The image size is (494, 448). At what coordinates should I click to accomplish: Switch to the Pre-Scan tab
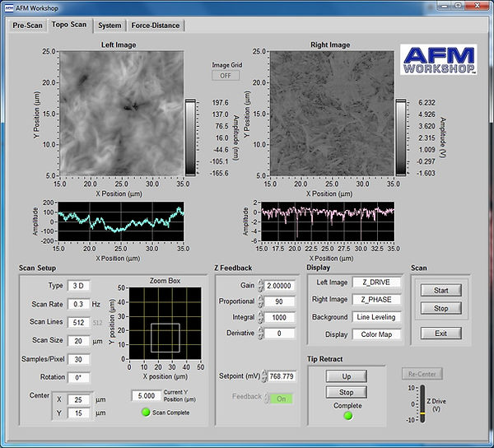click(27, 25)
